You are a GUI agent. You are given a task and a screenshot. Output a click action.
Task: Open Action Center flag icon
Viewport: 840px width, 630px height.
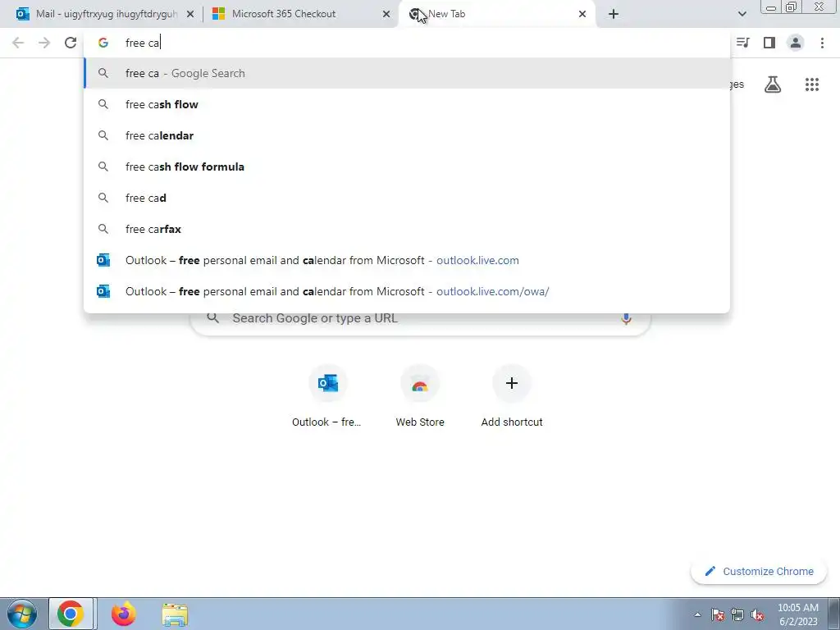(x=718, y=614)
